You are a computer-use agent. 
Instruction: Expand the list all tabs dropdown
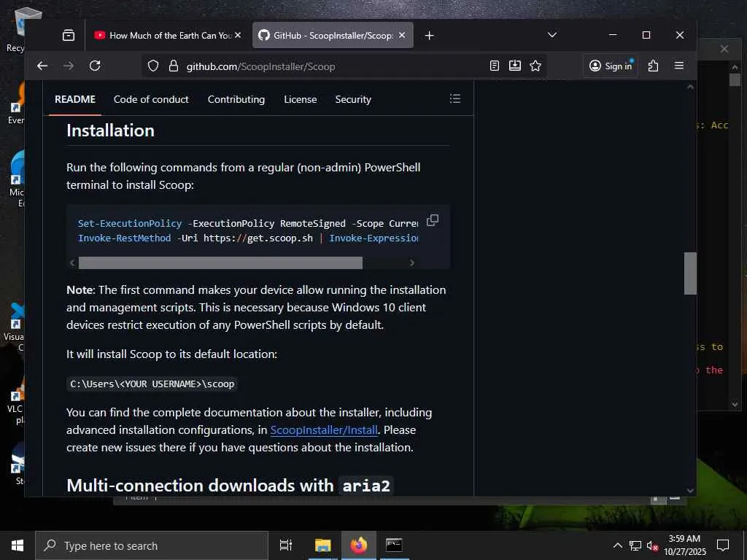552,35
